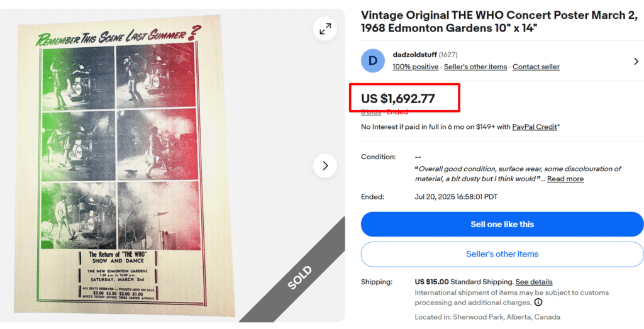Screen dimensions: 644x329
Task: Follow the PayPal Credit link
Action: (535, 126)
